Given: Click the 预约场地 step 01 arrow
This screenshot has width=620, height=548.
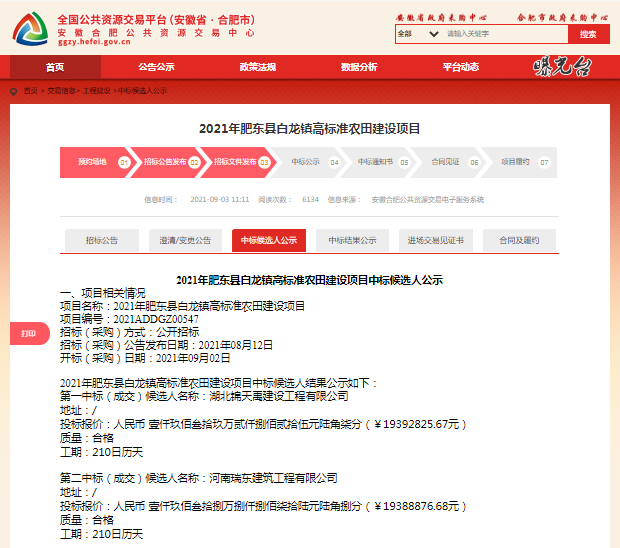Looking at the screenshot, I should (x=94, y=161).
